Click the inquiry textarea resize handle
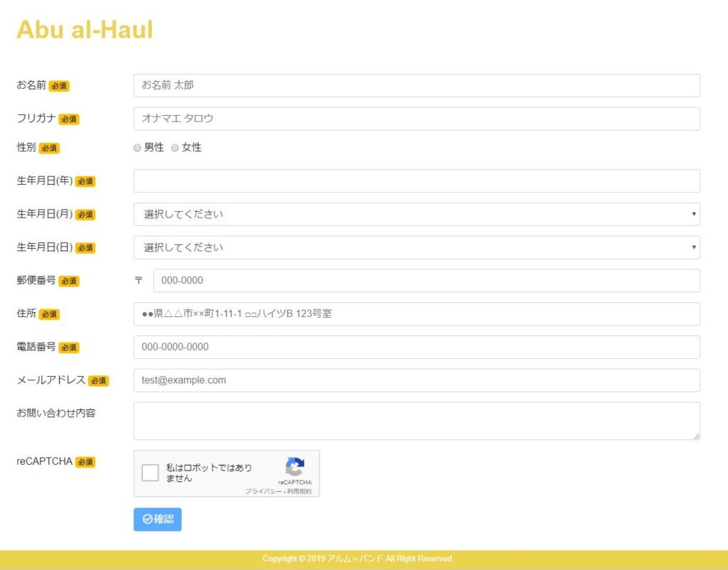Screen dimensions: 728x570 [x=697, y=436]
